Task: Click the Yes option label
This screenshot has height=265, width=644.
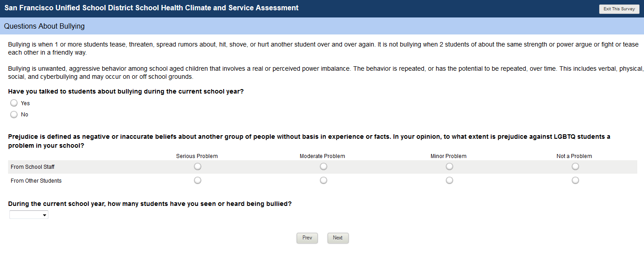Action: tap(26, 103)
